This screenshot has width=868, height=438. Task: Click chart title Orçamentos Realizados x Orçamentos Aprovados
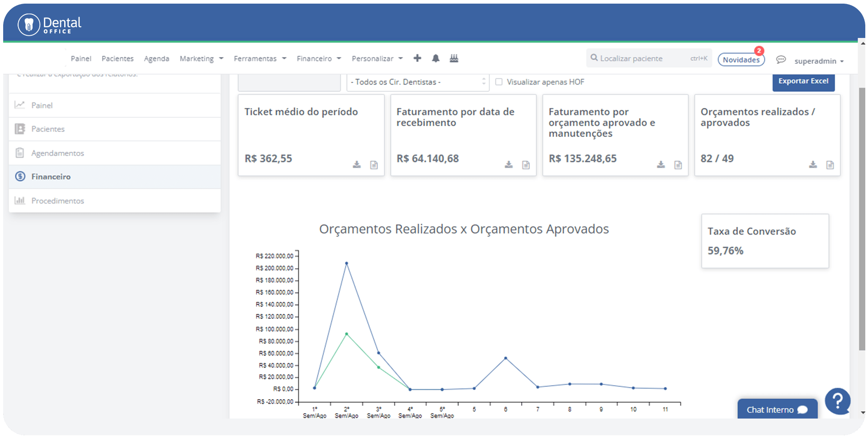[464, 229]
